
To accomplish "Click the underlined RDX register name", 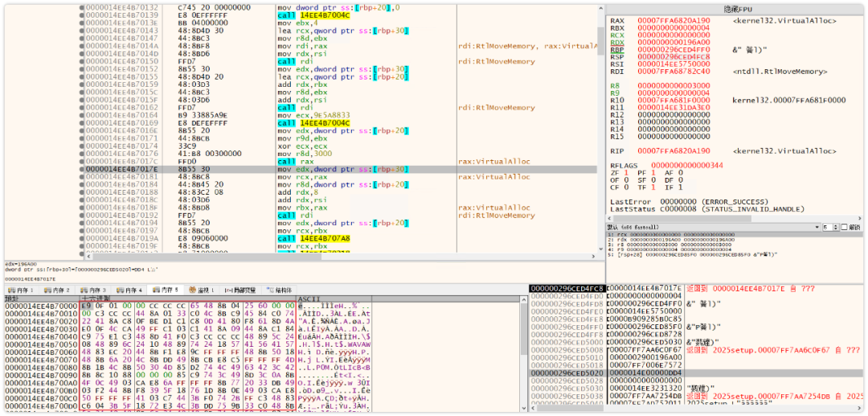I will (616, 42).
